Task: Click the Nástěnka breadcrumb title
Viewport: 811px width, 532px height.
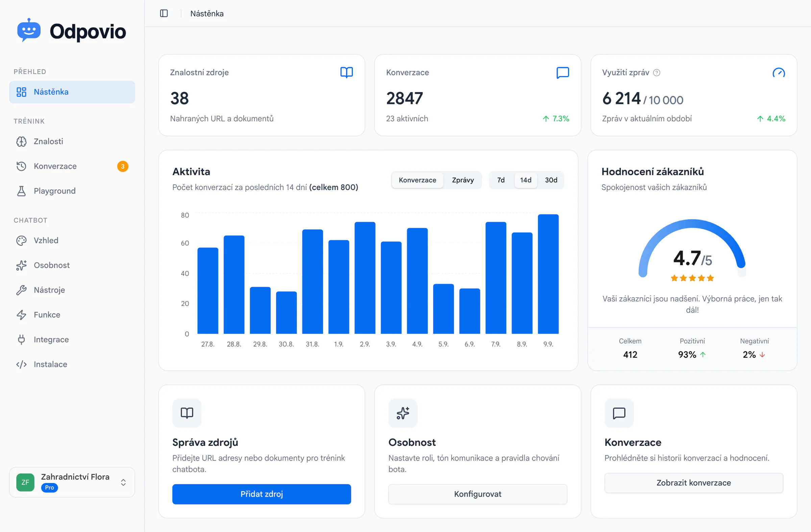Action: click(207, 14)
